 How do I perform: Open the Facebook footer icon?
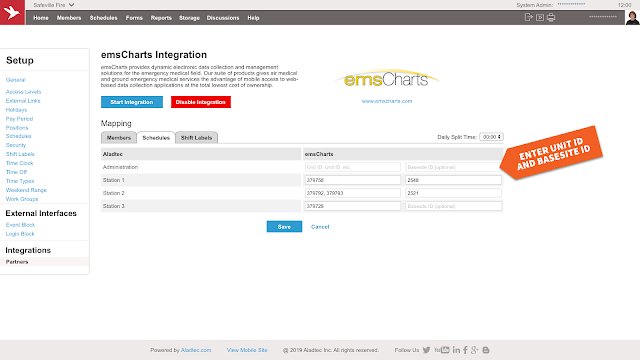tap(465, 350)
